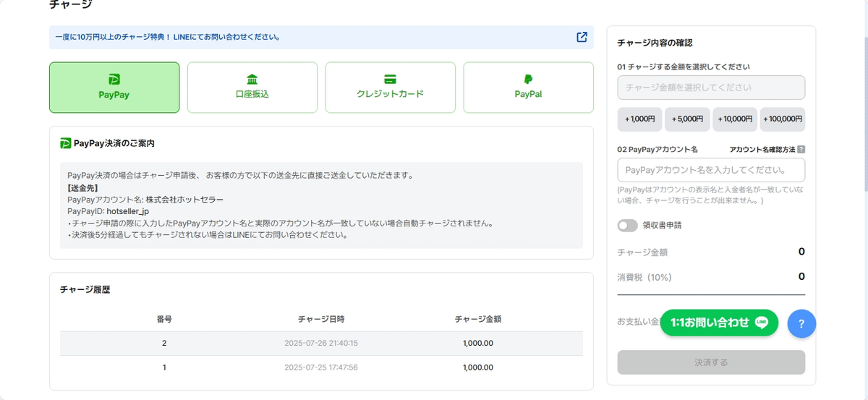Click the 番号 column header
868x400 pixels.
pyautogui.click(x=164, y=318)
